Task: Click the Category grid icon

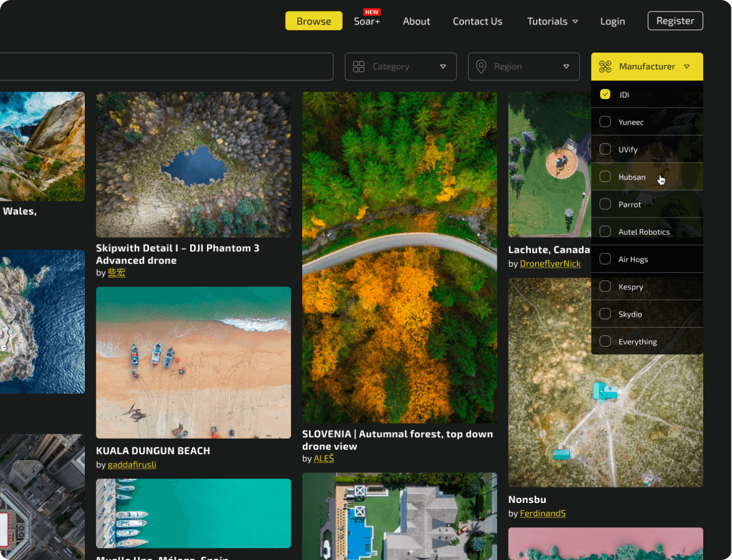Action: pos(359,67)
